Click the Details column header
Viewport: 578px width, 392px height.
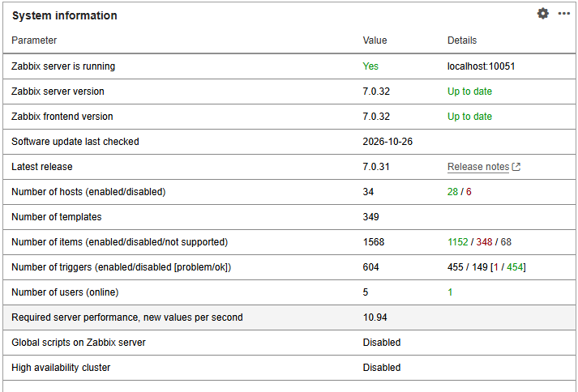pyautogui.click(x=462, y=40)
